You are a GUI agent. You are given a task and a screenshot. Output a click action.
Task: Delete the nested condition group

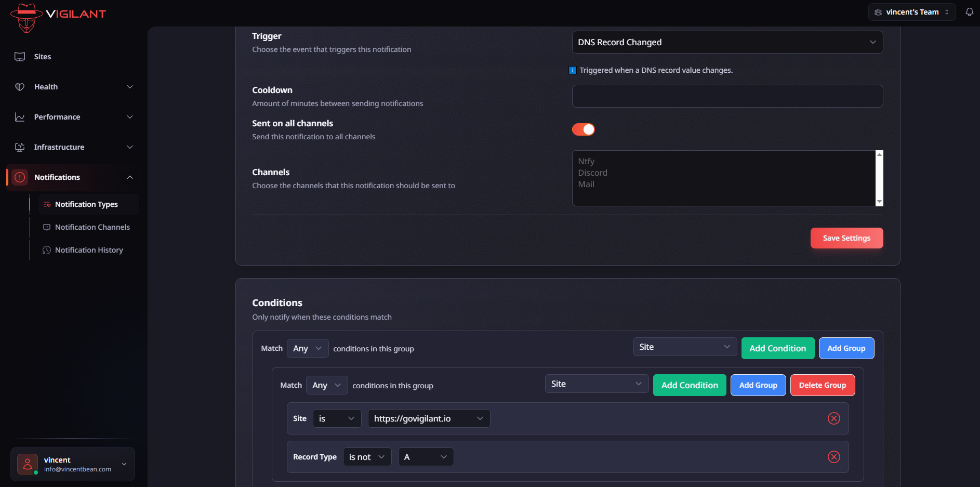tap(822, 385)
